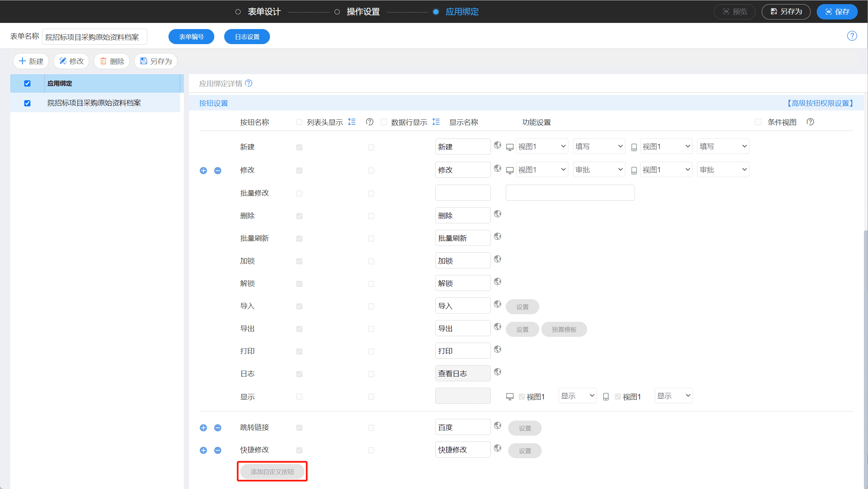Click 修改 toolbar button
The image size is (868, 489).
(x=71, y=61)
